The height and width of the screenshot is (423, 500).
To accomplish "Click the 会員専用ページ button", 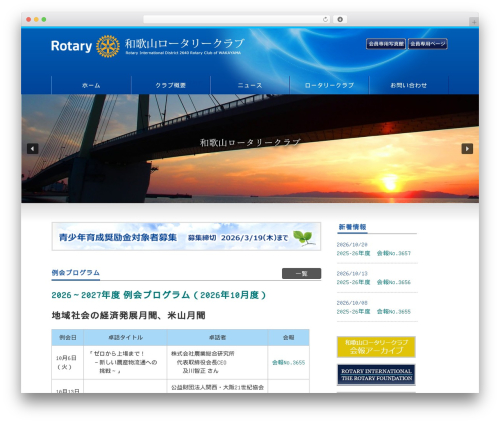I will click(428, 44).
